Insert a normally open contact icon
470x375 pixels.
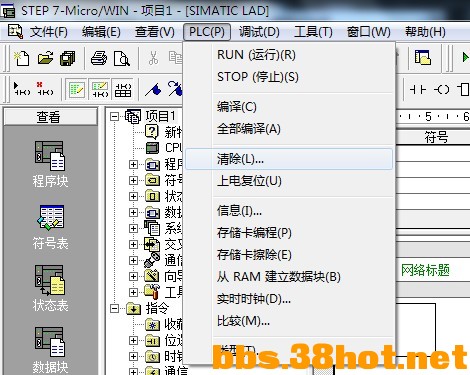point(418,89)
